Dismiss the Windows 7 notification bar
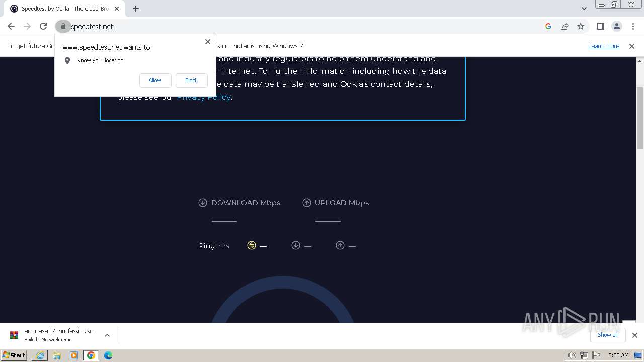644x362 pixels. tap(632, 46)
